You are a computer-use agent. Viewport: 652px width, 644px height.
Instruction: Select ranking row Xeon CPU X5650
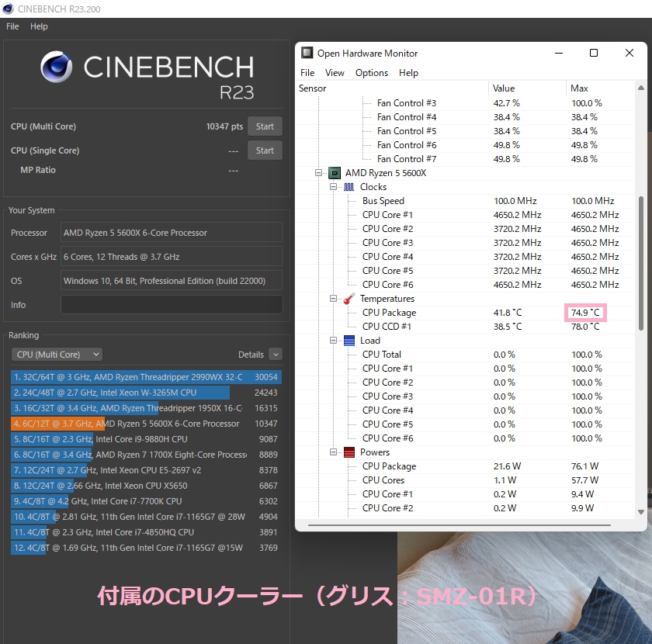pos(146,486)
